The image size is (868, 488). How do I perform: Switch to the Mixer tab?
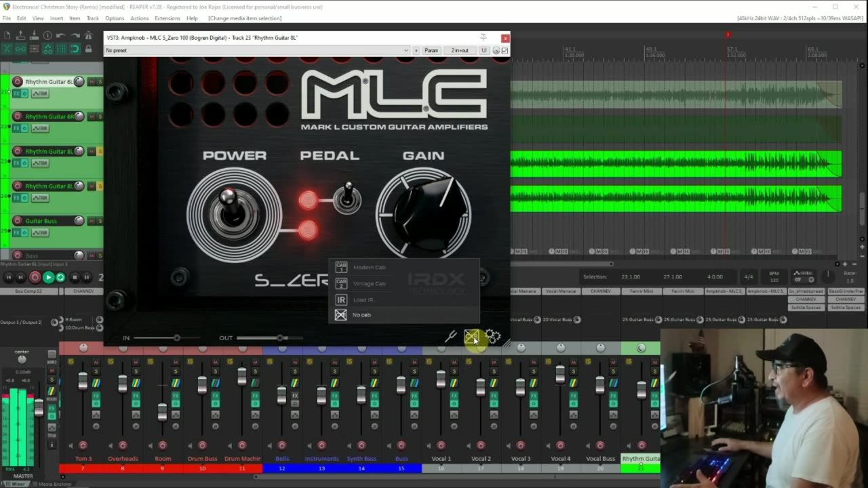(16, 484)
